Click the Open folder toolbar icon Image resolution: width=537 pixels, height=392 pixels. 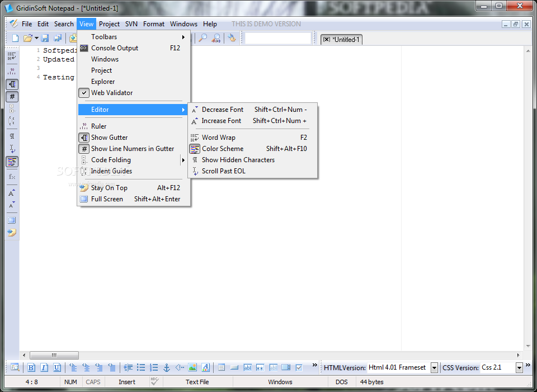tap(28, 38)
